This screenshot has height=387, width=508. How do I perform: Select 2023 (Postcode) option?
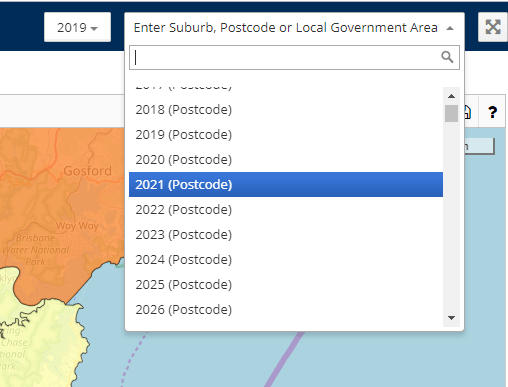pyautogui.click(x=286, y=235)
